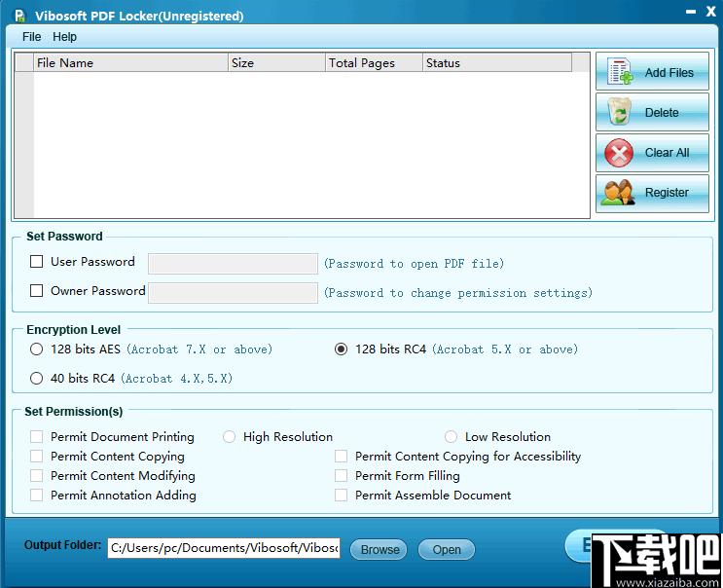
Task: Minimize the PDF Locker window
Action: [690, 12]
